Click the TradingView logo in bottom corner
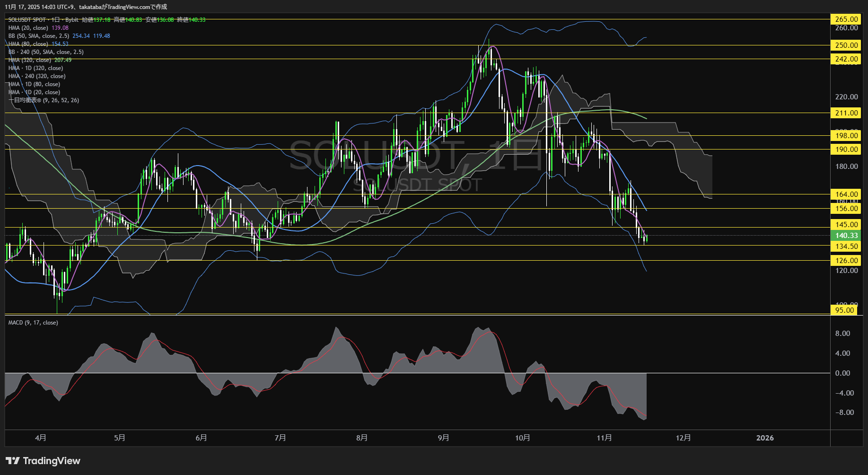 (x=43, y=461)
